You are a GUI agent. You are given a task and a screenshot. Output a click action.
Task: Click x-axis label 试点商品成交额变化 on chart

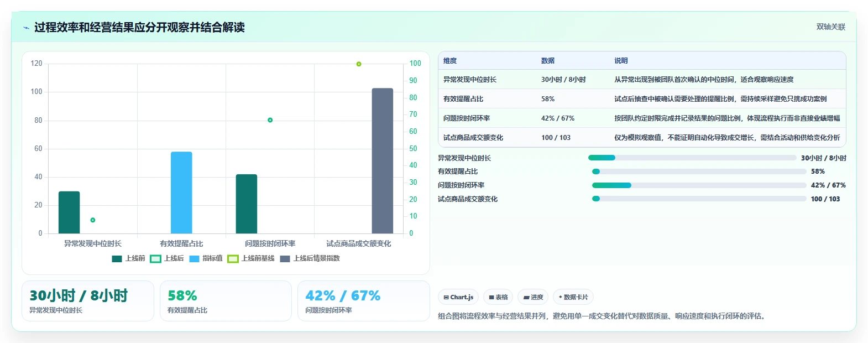(359, 243)
